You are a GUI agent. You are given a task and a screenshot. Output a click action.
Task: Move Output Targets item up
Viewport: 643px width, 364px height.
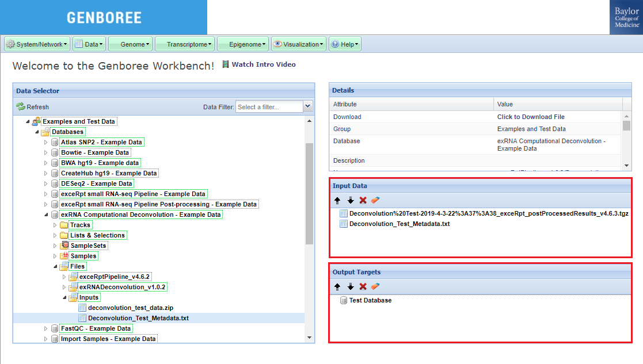pos(337,286)
